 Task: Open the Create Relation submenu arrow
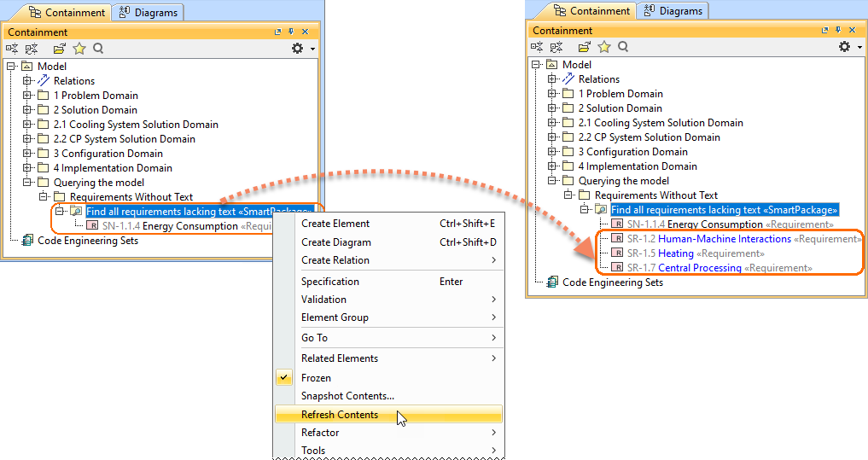(493, 260)
